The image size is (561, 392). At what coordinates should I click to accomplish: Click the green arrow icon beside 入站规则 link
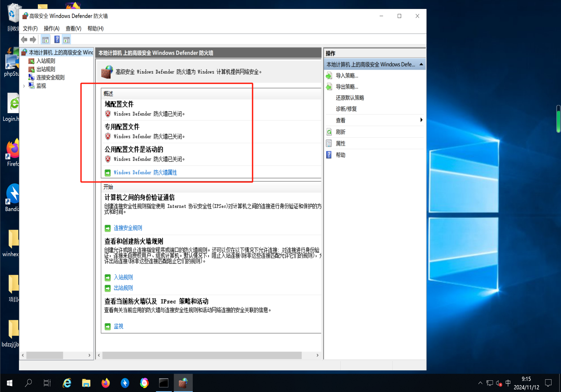coord(107,277)
